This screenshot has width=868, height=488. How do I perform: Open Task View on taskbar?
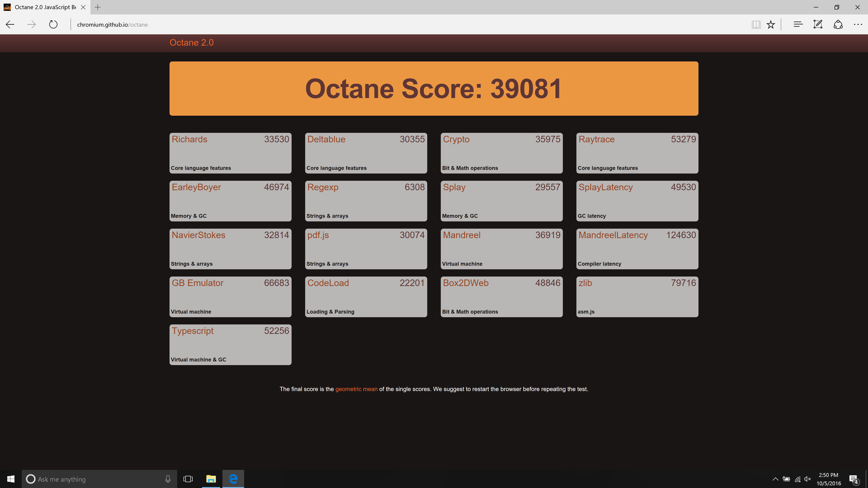click(188, 479)
